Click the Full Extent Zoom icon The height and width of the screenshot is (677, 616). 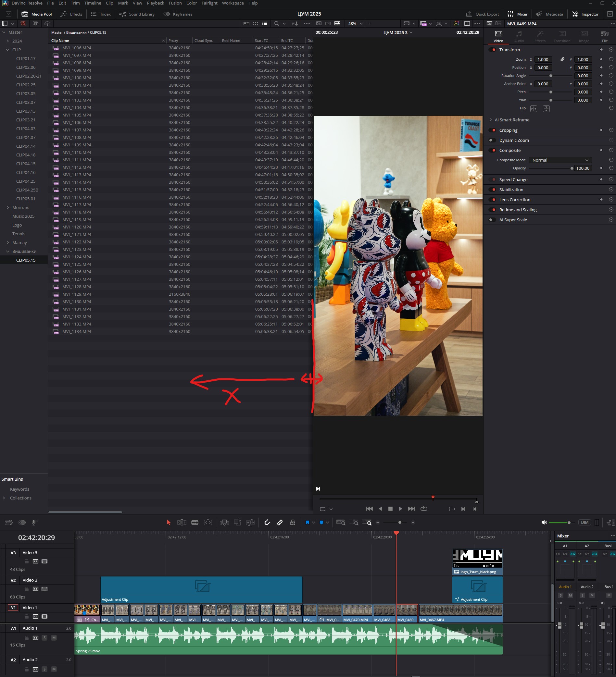coord(341,522)
